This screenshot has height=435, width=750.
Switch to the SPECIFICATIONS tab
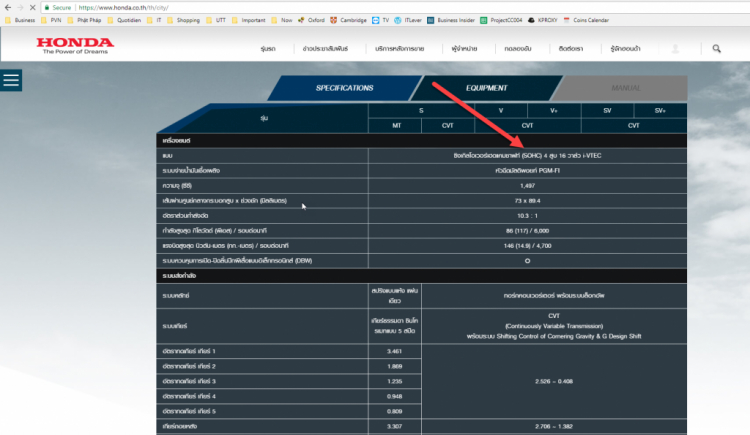tap(344, 88)
